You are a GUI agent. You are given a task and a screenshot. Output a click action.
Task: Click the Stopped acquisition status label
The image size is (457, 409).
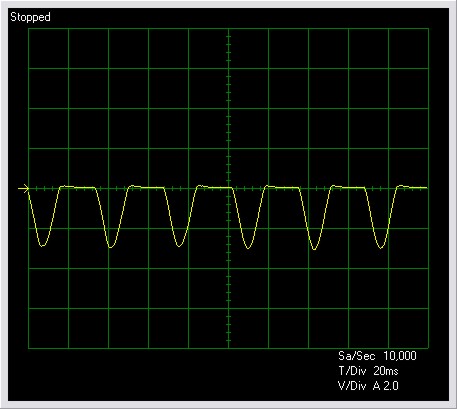tap(30, 17)
